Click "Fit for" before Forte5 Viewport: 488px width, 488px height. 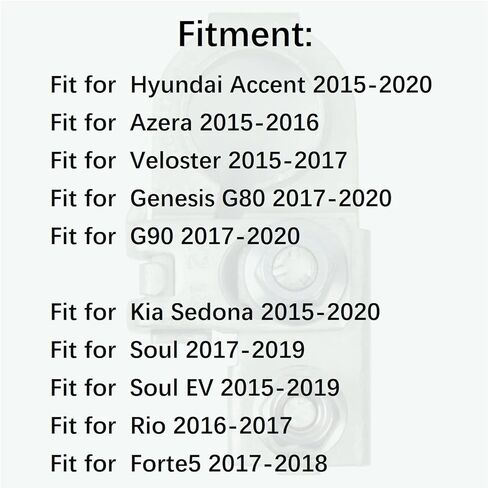83,464
